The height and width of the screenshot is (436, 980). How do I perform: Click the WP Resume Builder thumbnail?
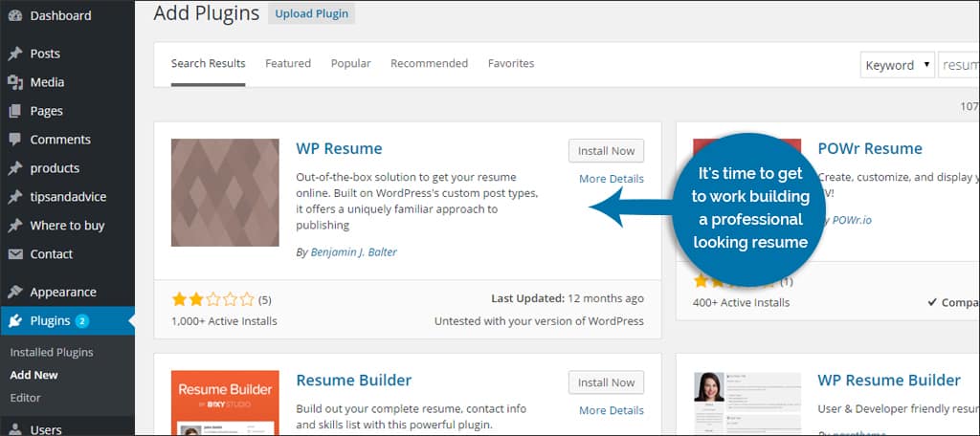click(x=747, y=403)
